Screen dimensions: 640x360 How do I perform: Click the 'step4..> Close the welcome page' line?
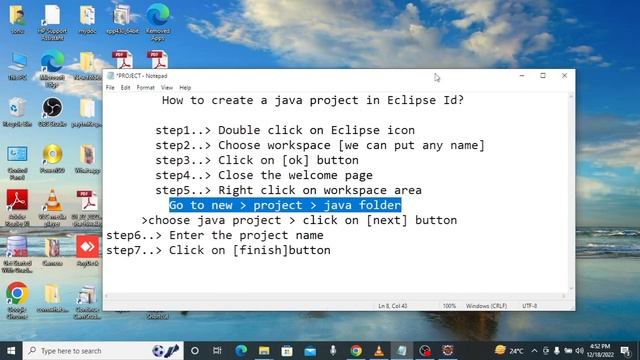pyautogui.click(x=264, y=175)
